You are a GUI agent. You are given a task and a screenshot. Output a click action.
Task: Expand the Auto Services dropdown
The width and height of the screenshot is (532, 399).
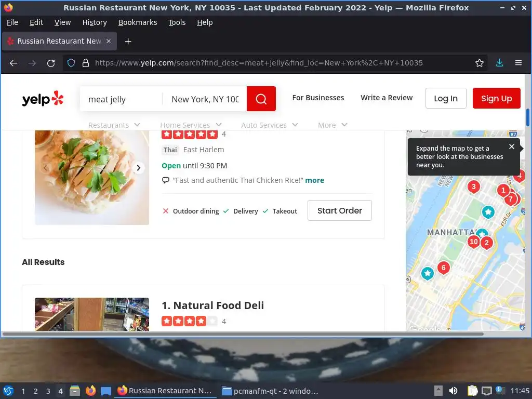270,125
